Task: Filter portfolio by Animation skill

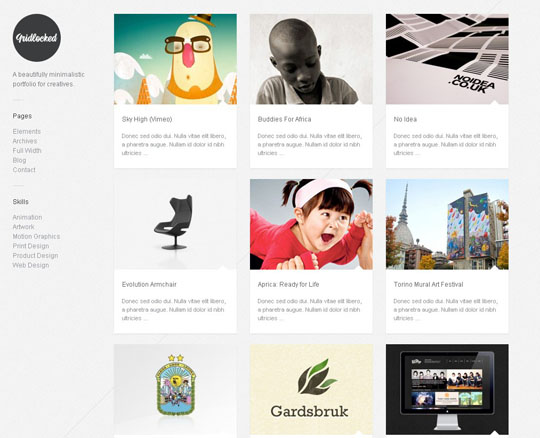Action: pyautogui.click(x=27, y=217)
